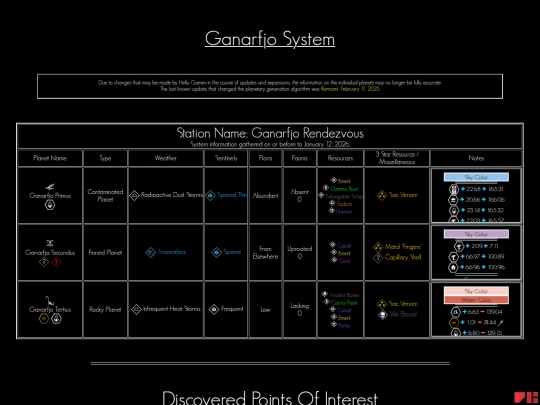The image size is (540, 405).
Task: Click the blue sentinel eye icon beside Spread Thin
Action: (x=210, y=196)
